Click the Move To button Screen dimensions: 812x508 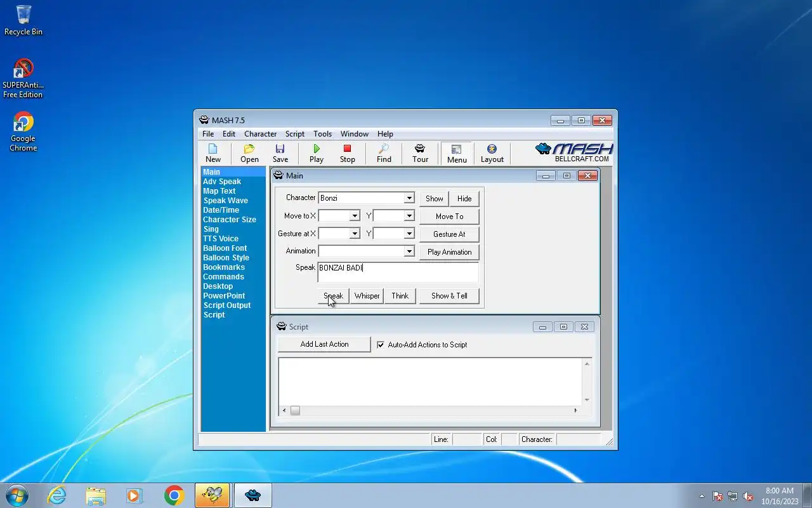click(x=449, y=217)
